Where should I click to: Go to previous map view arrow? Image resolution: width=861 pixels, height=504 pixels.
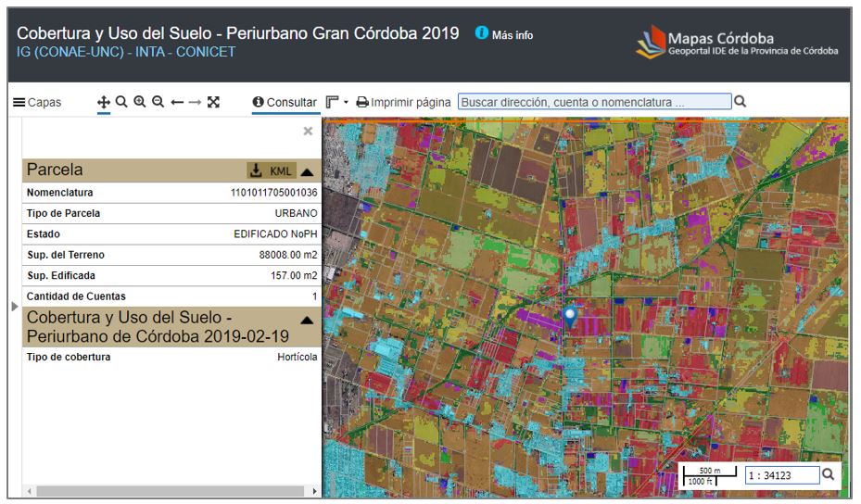tap(177, 102)
